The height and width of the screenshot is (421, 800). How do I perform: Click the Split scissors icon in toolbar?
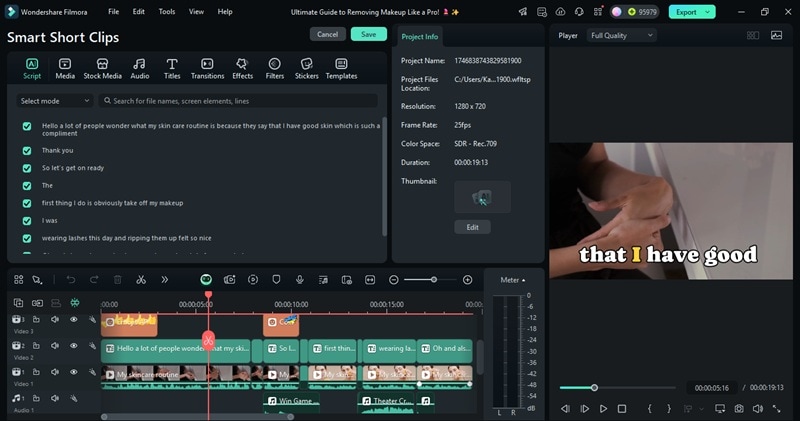point(141,280)
